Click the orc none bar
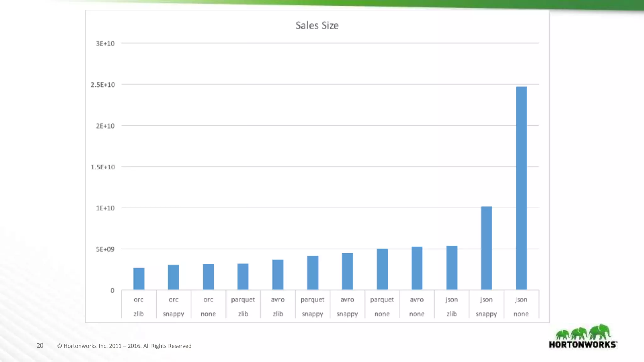644x362 pixels. pos(208,277)
